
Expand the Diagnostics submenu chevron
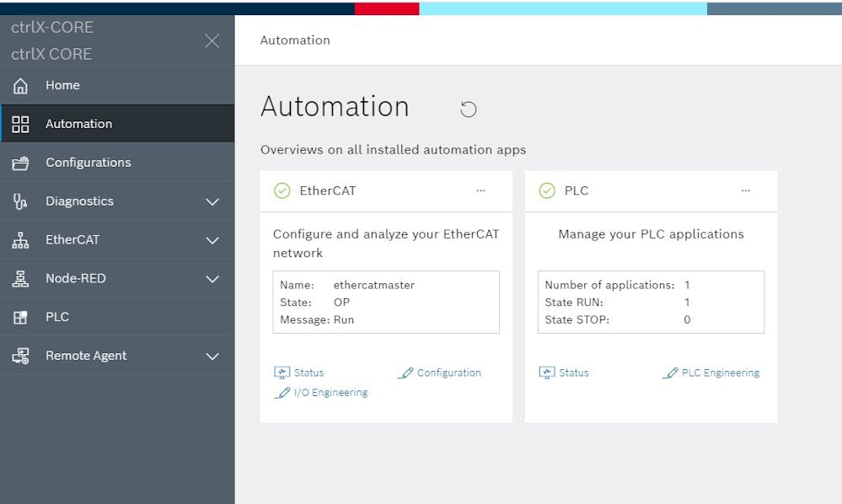[212, 201]
